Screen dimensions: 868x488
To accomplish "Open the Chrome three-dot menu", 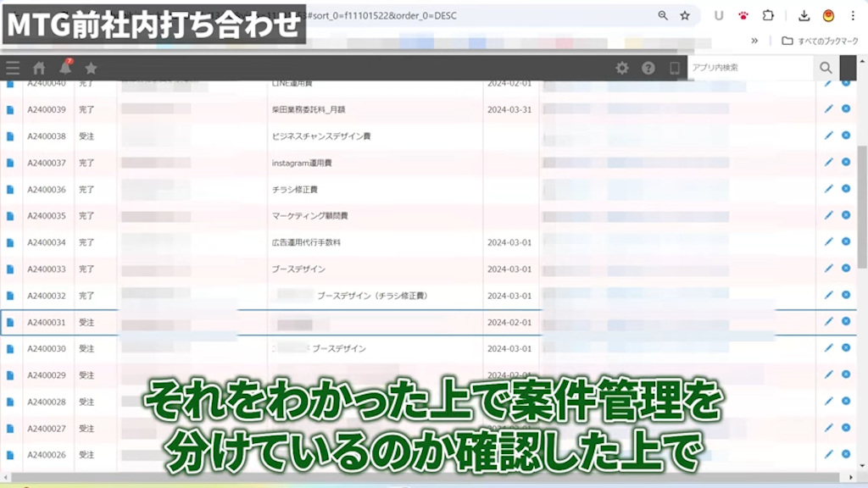I will point(852,15).
